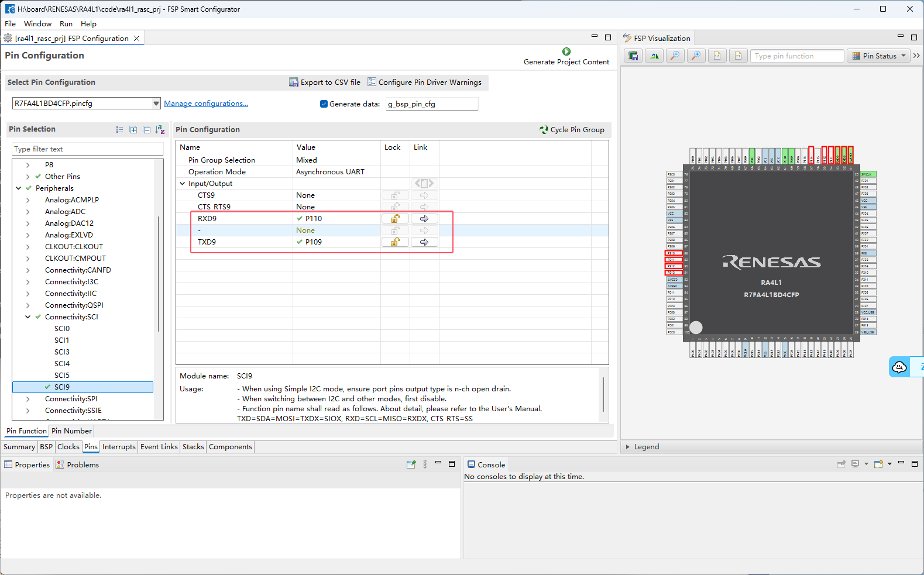Collapse the Connectivity:SCI tree node
924x575 pixels.
[x=28, y=317]
